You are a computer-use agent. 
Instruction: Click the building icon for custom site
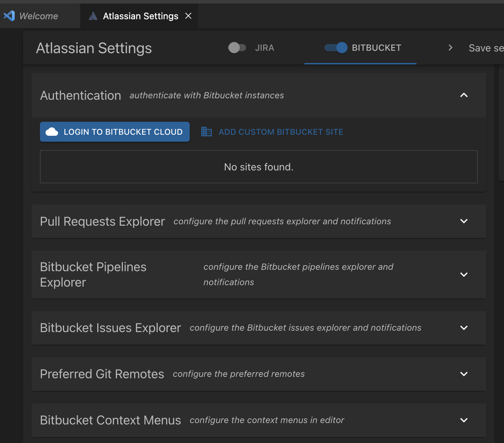coord(206,132)
